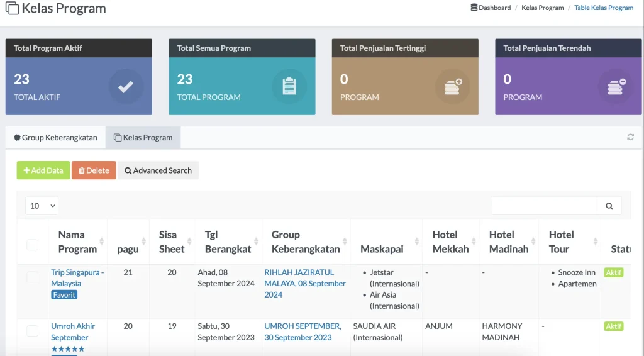
Task: Click checkmark icon on Total Program Aktif card
Action: [126, 87]
